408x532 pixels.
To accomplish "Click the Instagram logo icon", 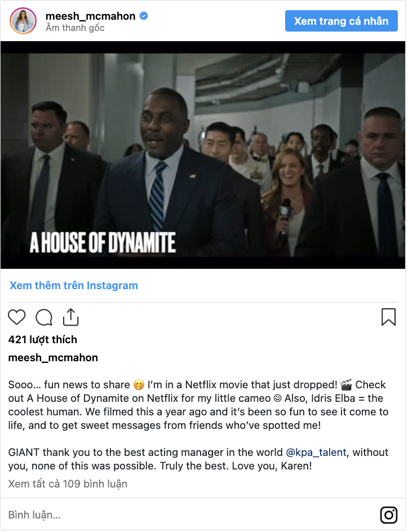I will pyautogui.click(x=389, y=515).
